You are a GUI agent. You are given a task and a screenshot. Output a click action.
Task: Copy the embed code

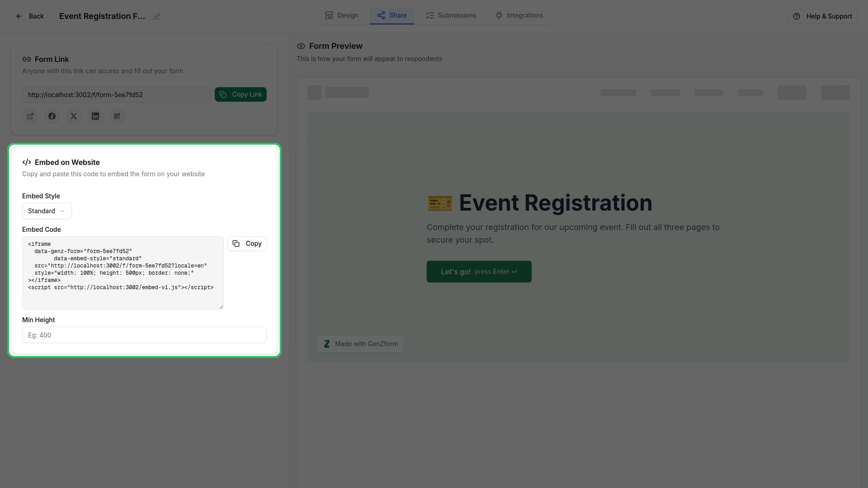247,244
